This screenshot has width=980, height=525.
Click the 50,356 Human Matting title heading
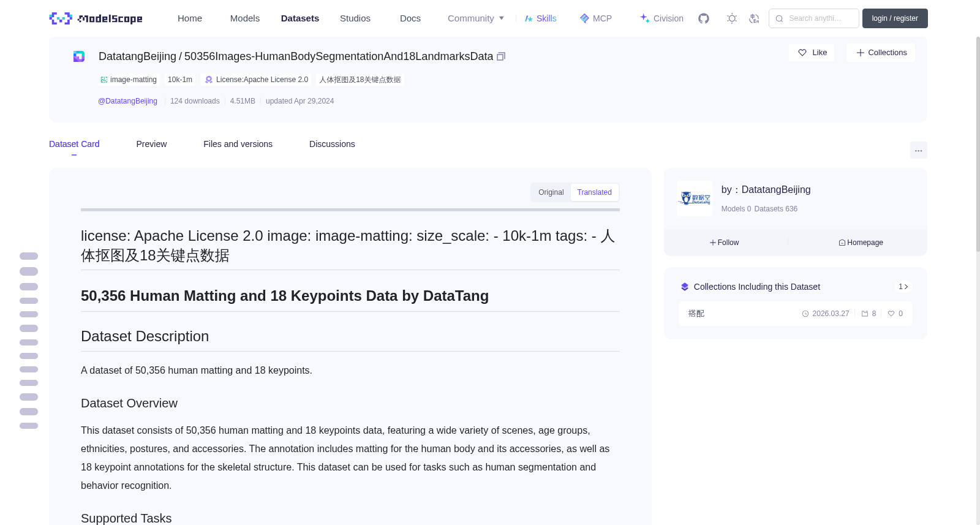pyautogui.click(x=285, y=296)
